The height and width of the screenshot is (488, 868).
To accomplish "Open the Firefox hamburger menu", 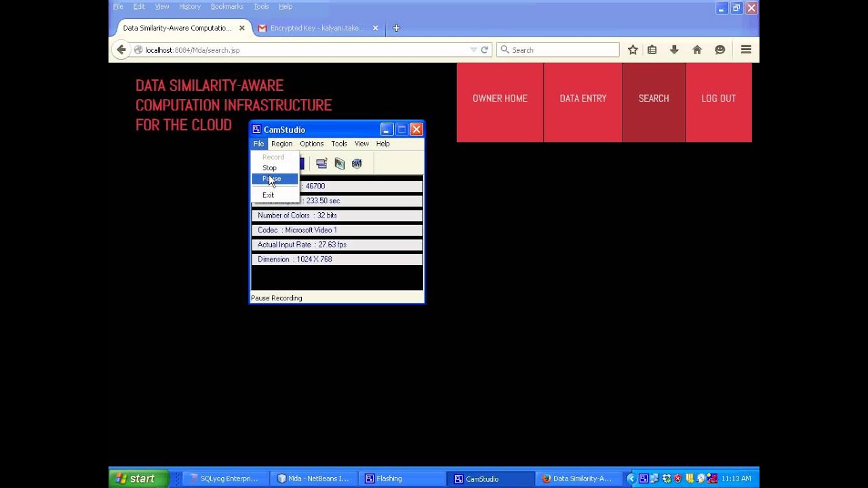I will click(x=746, y=49).
